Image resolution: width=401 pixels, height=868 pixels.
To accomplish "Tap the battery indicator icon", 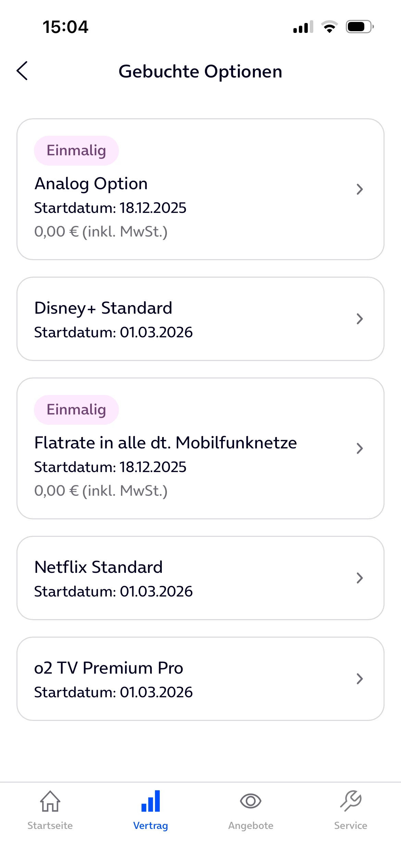I will tap(360, 27).
